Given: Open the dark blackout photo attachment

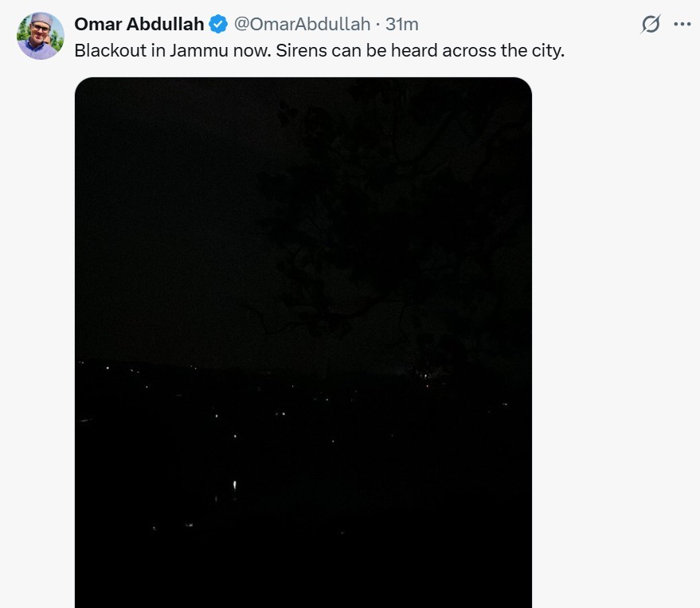Looking at the screenshot, I should [303, 343].
